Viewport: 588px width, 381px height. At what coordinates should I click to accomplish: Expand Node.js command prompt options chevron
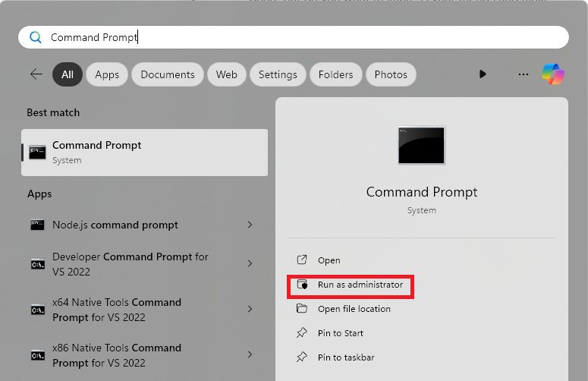(250, 225)
